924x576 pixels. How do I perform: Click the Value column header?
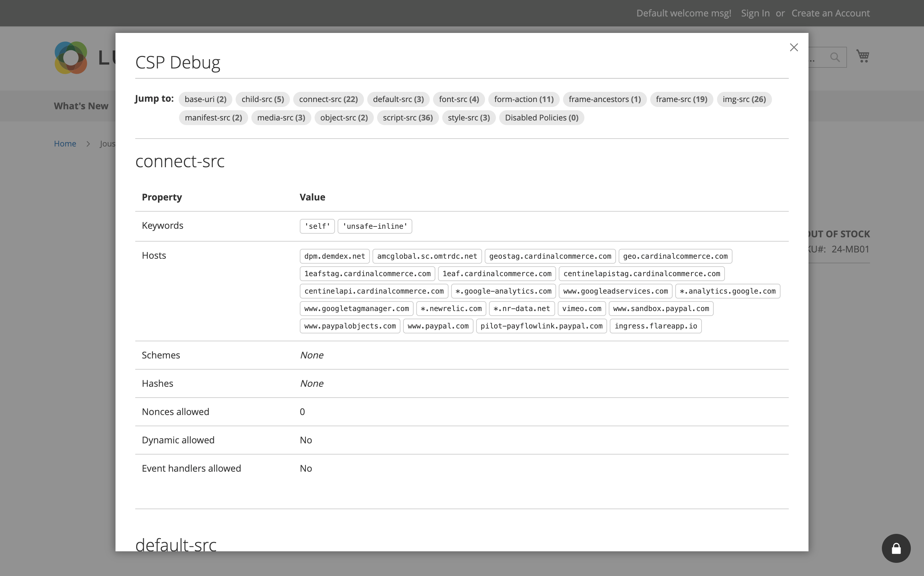[x=312, y=197]
